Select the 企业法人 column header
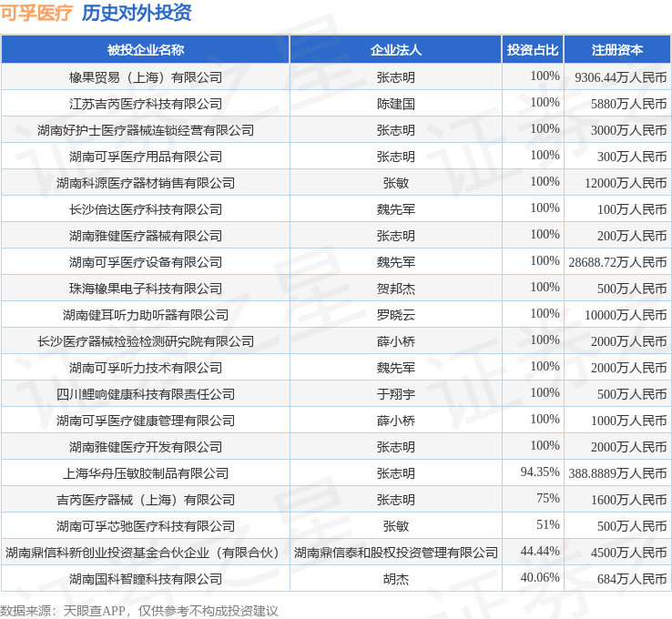 point(395,50)
